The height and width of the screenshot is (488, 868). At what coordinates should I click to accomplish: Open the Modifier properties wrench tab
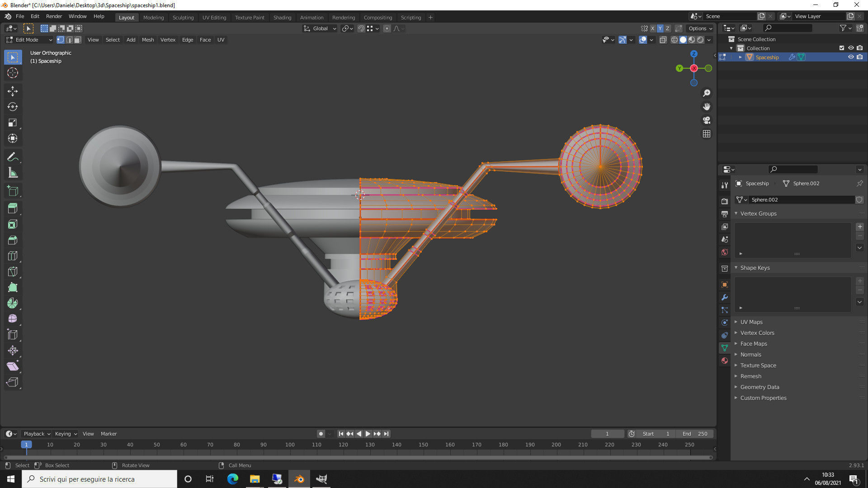(x=725, y=297)
